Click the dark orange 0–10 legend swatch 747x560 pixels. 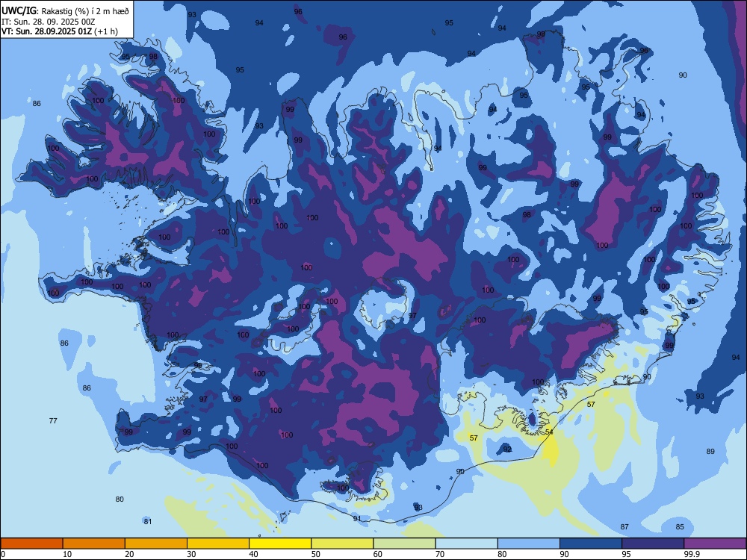(31, 544)
